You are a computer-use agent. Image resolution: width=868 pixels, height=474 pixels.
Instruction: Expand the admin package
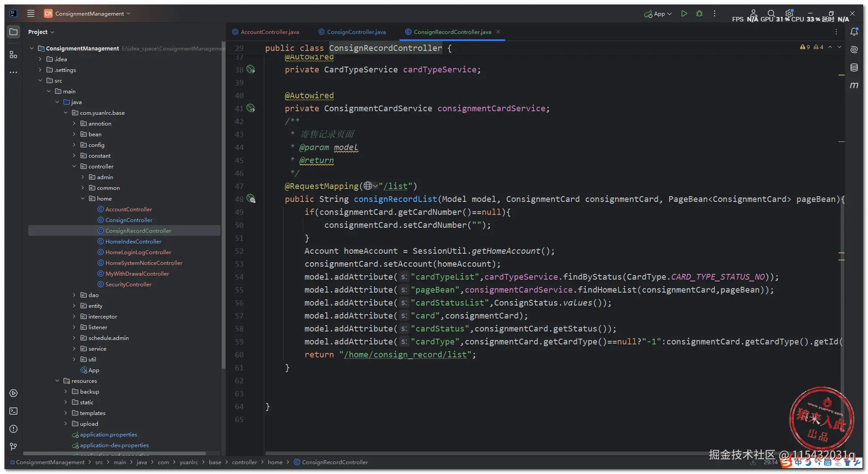pos(83,177)
